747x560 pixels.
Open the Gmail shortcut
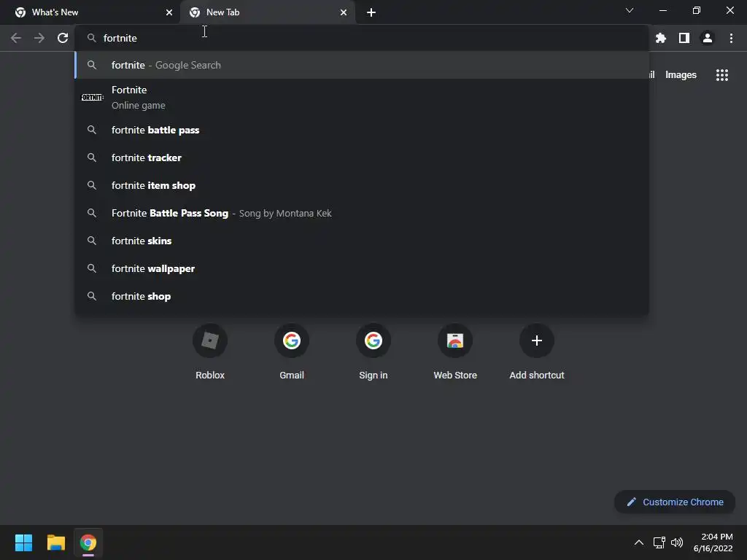pyautogui.click(x=292, y=352)
